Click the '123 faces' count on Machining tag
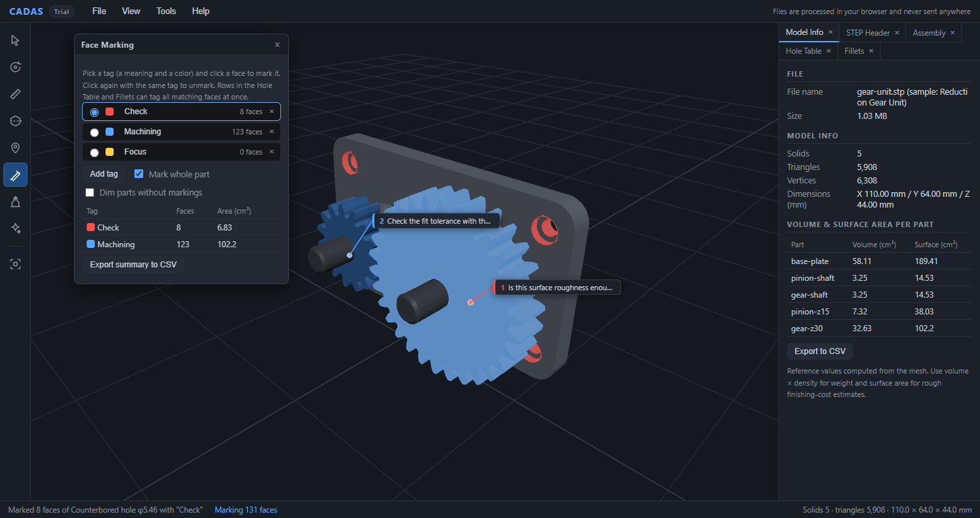The image size is (980, 518). [x=247, y=132]
